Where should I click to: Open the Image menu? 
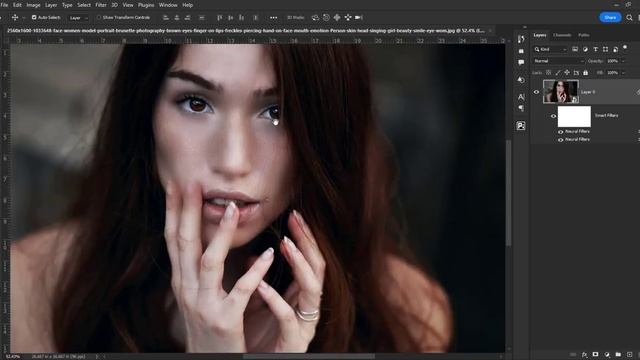click(x=33, y=5)
